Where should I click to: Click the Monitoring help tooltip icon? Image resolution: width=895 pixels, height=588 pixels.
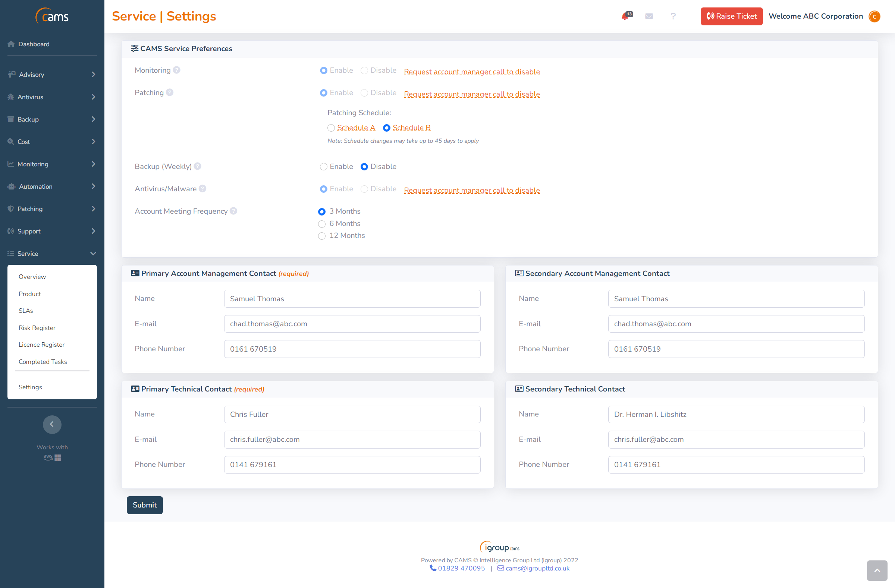click(176, 70)
